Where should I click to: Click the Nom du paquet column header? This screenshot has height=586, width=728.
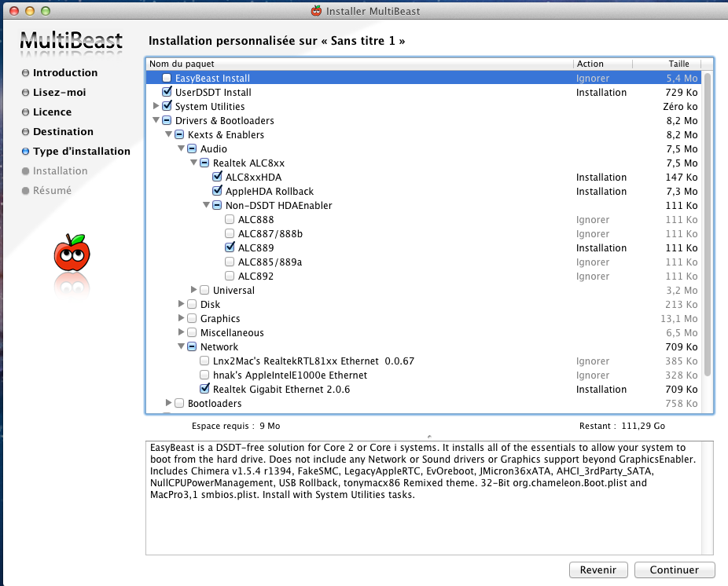[359, 64]
